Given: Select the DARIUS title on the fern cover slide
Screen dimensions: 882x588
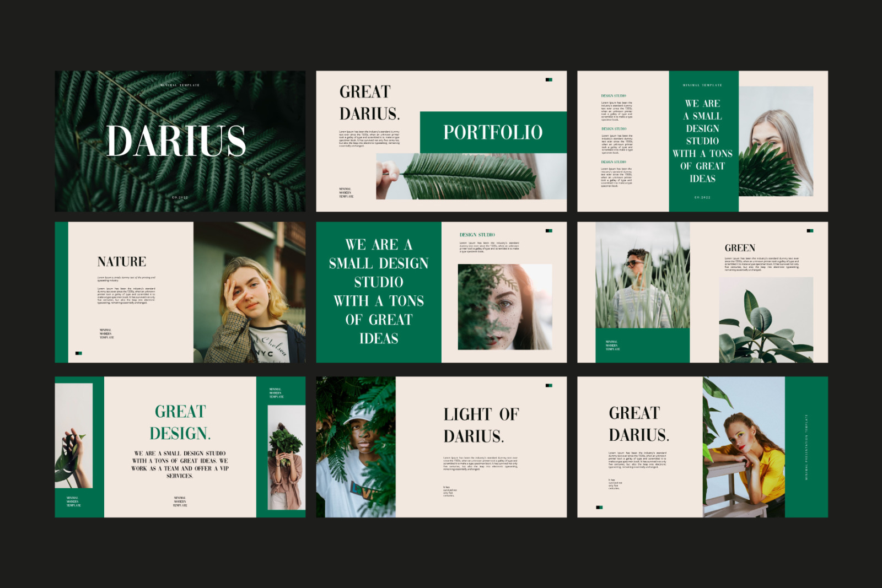Looking at the screenshot, I should tap(176, 141).
